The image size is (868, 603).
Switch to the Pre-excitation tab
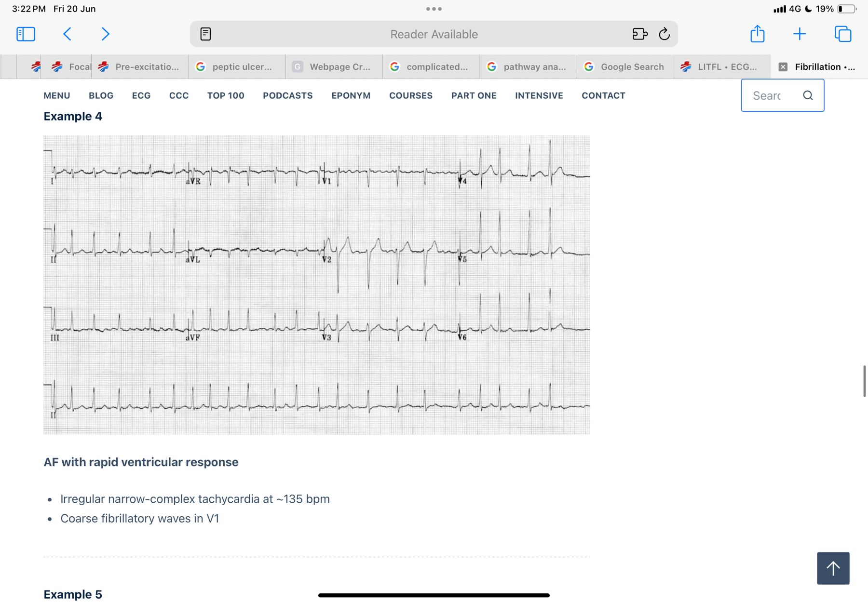click(140, 67)
